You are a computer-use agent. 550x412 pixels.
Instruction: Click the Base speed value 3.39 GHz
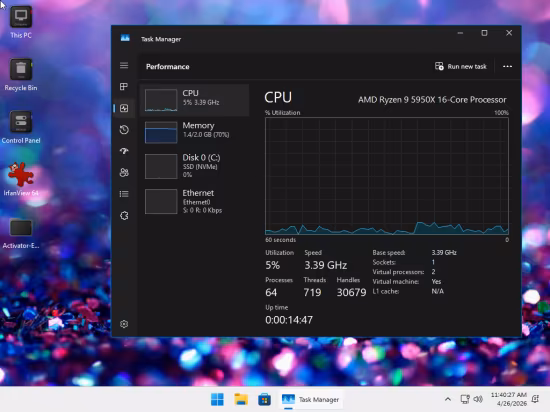tap(444, 252)
